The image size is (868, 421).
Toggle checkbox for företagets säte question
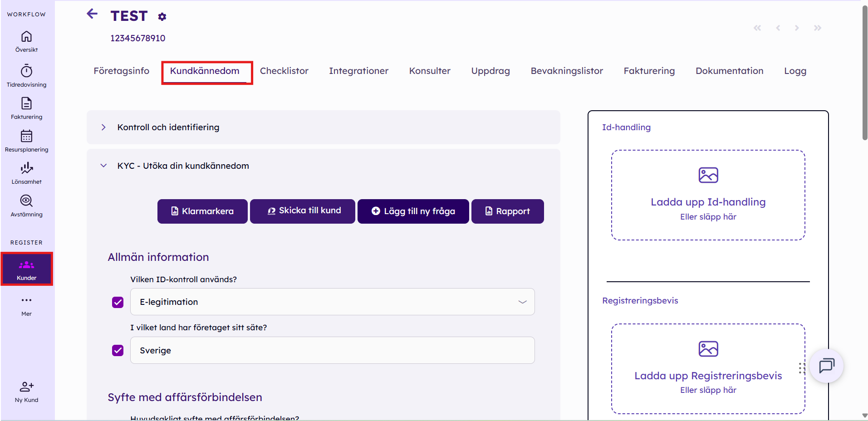[118, 351]
